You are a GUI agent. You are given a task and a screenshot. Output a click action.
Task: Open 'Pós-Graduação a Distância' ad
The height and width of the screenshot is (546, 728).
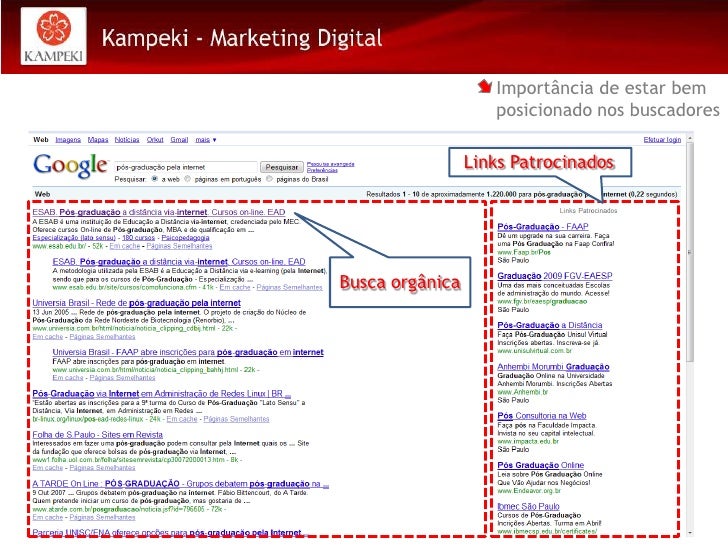(x=550, y=325)
